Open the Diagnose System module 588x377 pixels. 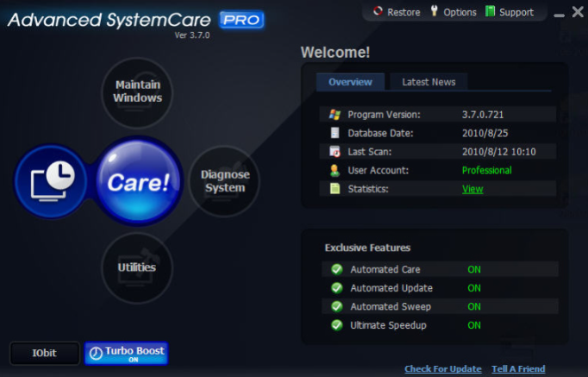(x=225, y=181)
